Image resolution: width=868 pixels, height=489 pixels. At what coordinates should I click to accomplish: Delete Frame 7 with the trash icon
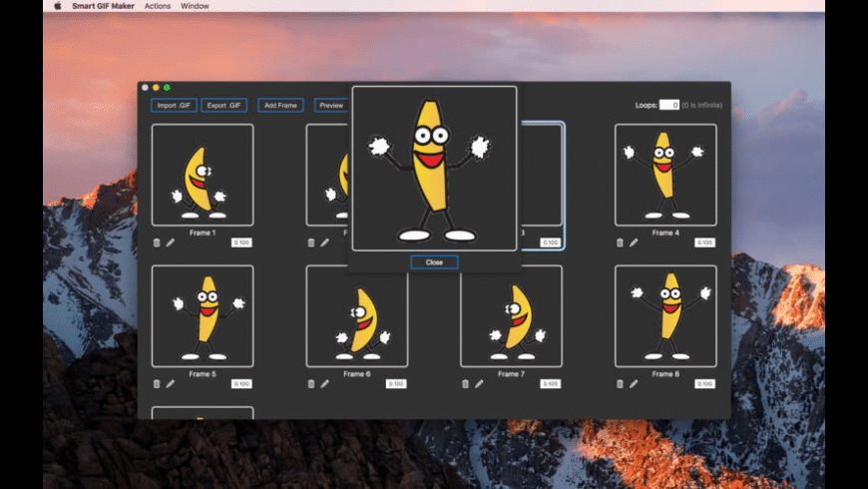click(x=465, y=383)
